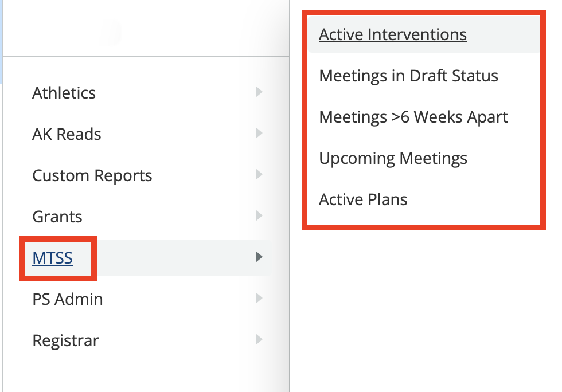Screen dimensions: 562x392
Task: Open the Meetings in Draft Status report
Action: pyautogui.click(x=408, y=76)
